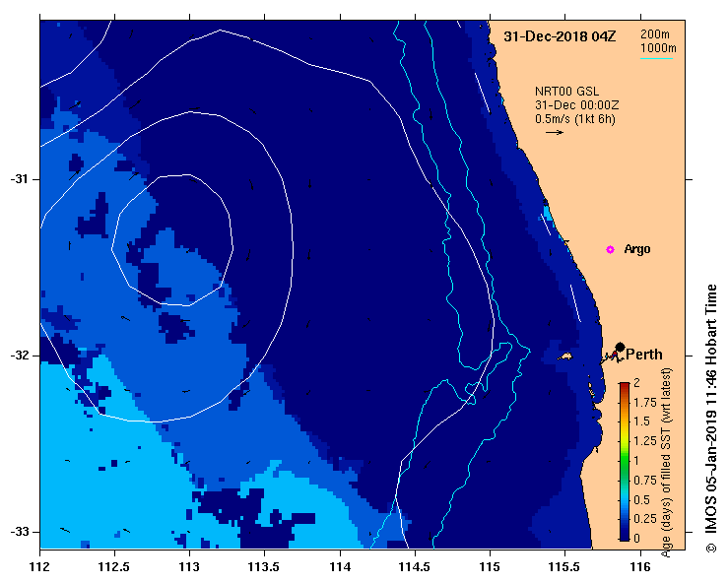
Task: Click the Perth label
Action: point(644,355)
